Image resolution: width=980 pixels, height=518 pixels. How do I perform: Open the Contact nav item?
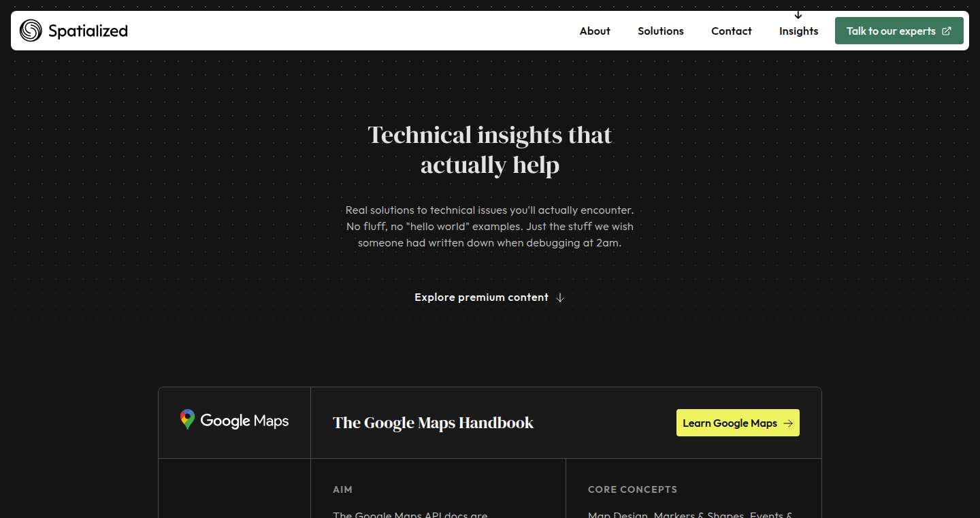point(732,31)
